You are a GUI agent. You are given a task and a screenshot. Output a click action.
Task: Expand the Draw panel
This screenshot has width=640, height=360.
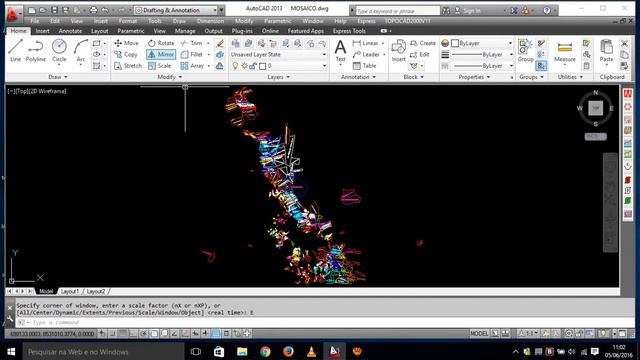(58, 77)
